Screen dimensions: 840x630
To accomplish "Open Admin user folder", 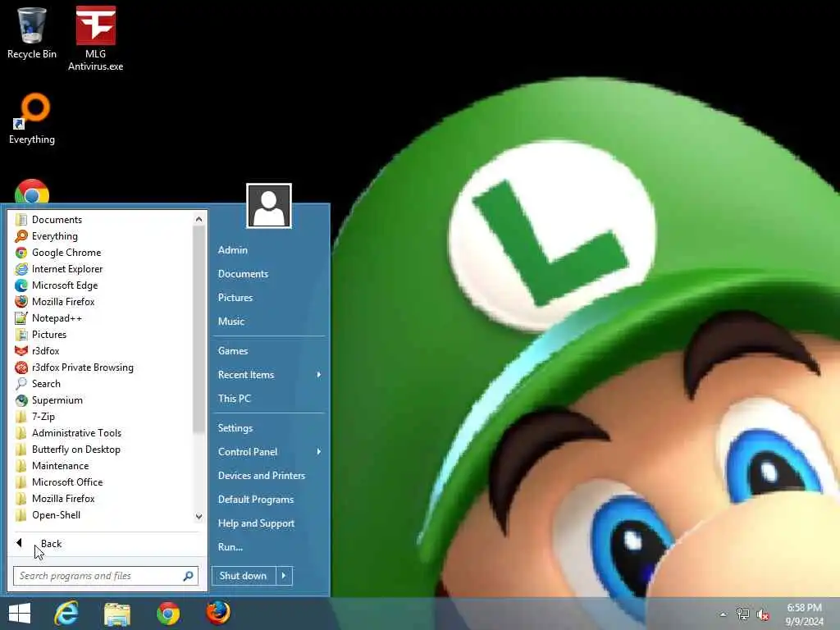I will tap(269, 250).
